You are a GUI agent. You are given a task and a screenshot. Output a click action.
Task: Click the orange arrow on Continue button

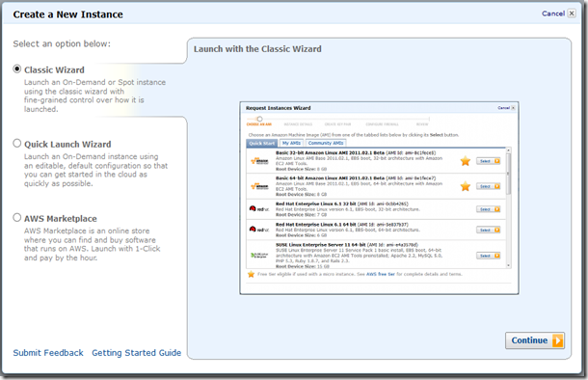click(557, 340)
